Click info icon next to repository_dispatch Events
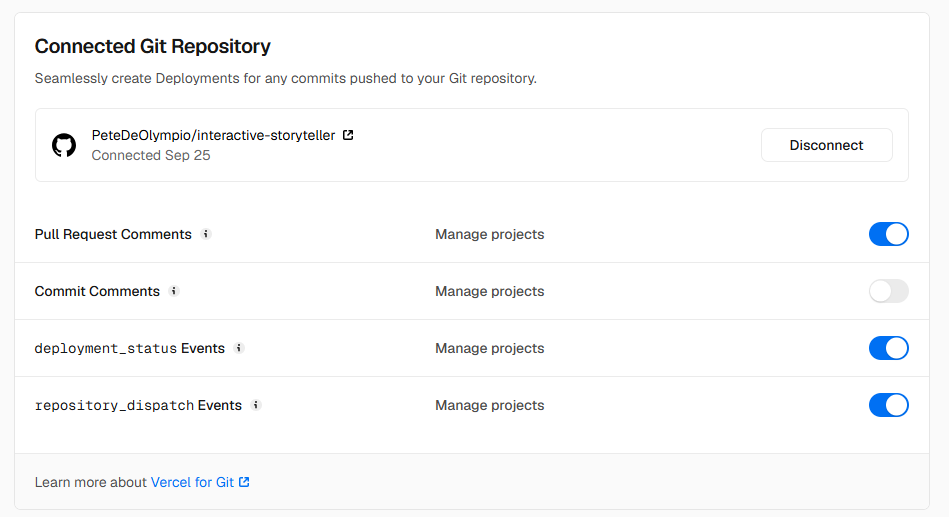 [x=256, y=405]
